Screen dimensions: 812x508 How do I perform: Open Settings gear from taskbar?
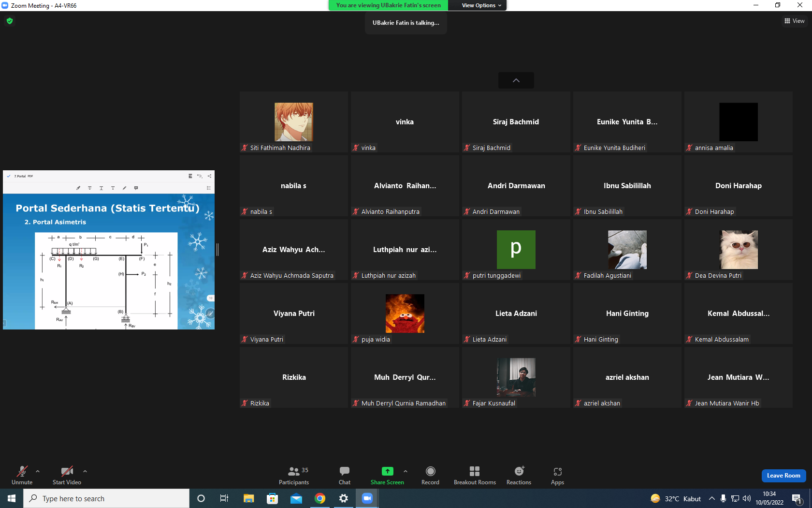coord(344,498)
